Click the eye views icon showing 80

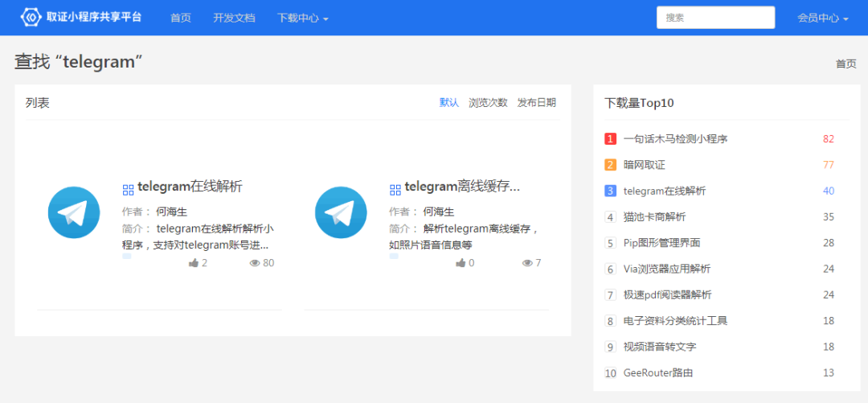pos(255,263)
